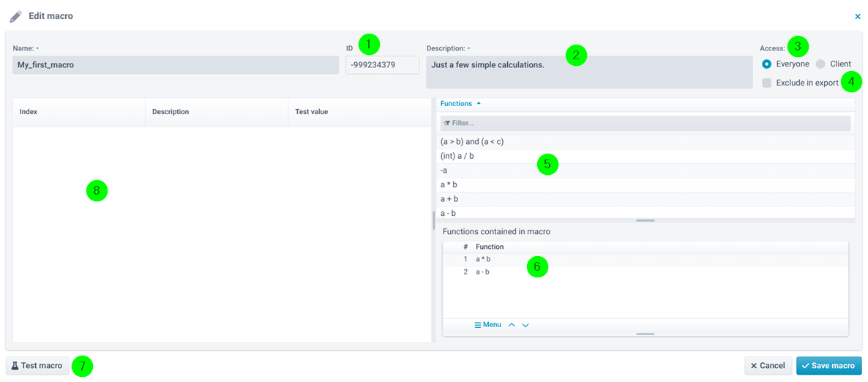The image size is (868, 382).
Task: Select a - b in Functions list
Action: pos(646,213)
